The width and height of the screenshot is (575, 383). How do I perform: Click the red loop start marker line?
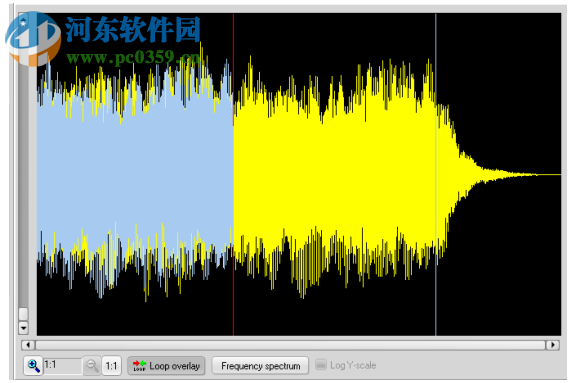point(233,174)
